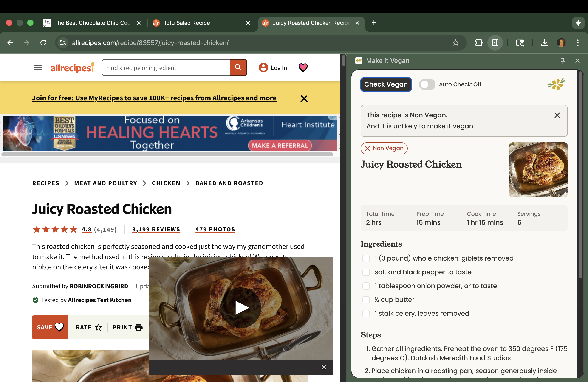Open the Chrome extensions puzzle icon

pos(478,43)
